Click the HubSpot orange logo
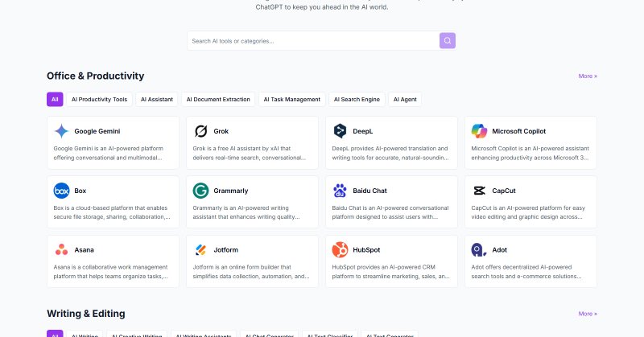644x337 pixels. [x=340, y=249]
